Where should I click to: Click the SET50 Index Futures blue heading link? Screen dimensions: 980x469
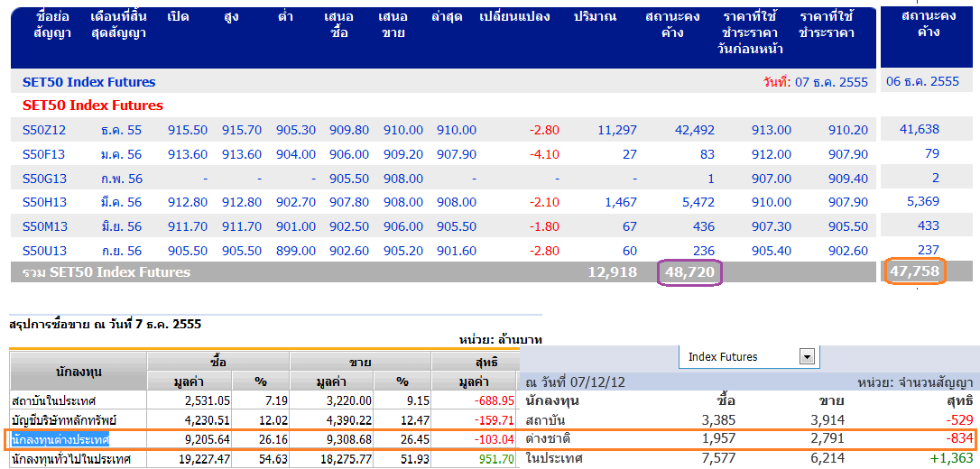pyautogui.click(x=88, y=82)
